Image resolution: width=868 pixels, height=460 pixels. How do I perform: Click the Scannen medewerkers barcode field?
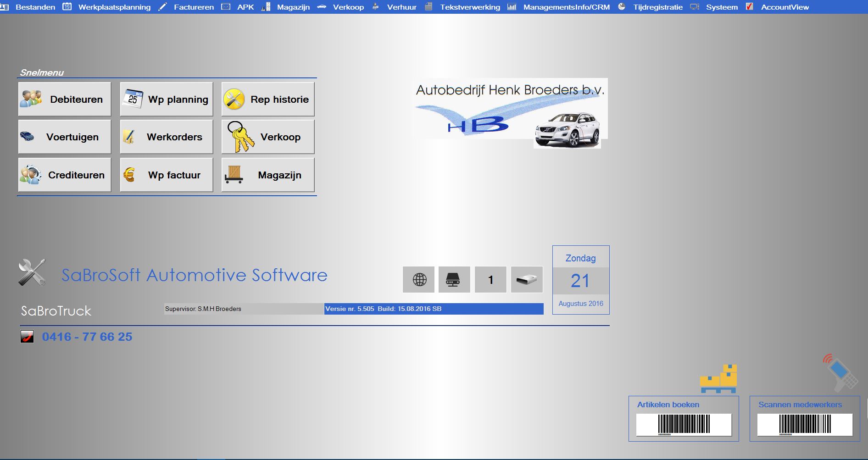coord(805,424)
